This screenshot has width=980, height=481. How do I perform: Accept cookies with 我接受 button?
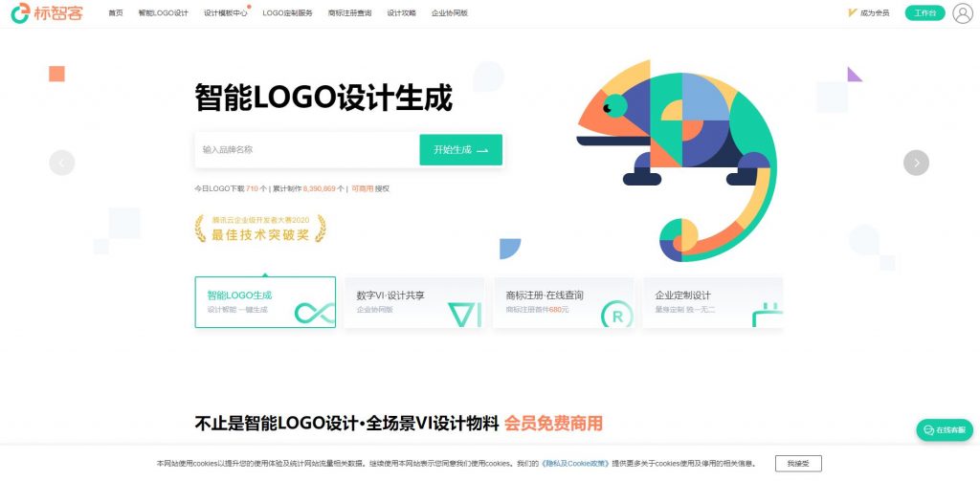(798, 464)
